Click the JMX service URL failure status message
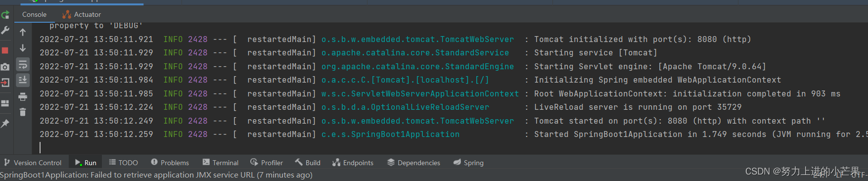Screen dimensions: 868x181 156,175
